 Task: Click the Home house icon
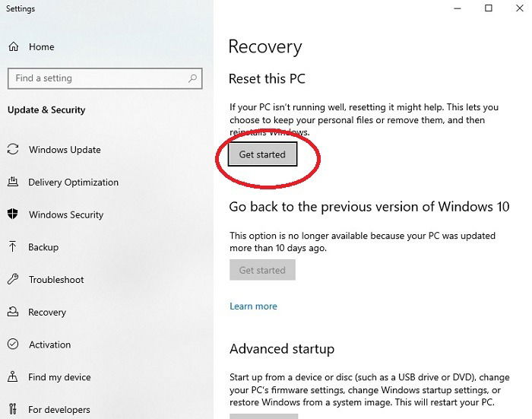click(14, 46)
